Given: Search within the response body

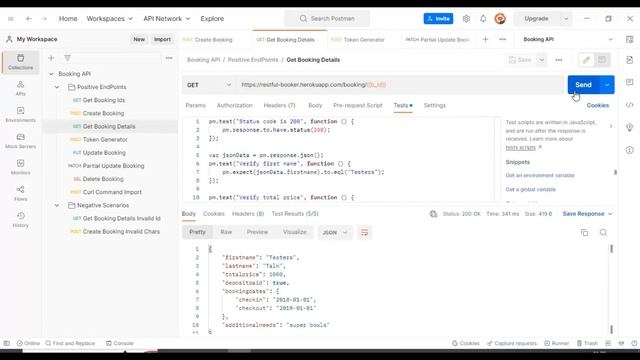Looking at the screenshot, I should (603, 233).
